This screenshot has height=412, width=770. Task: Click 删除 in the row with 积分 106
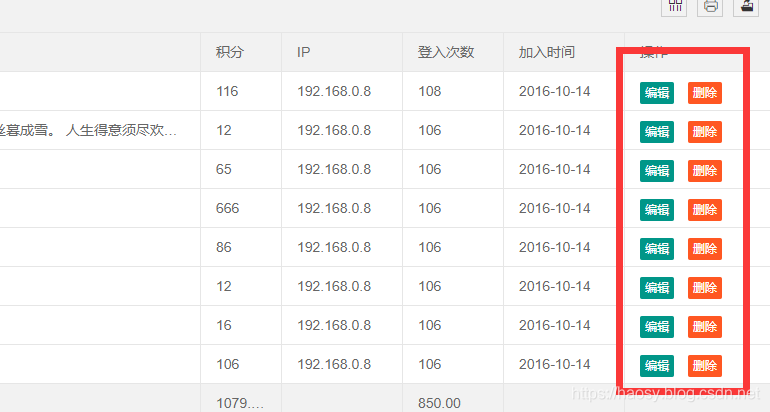[705, 366]
